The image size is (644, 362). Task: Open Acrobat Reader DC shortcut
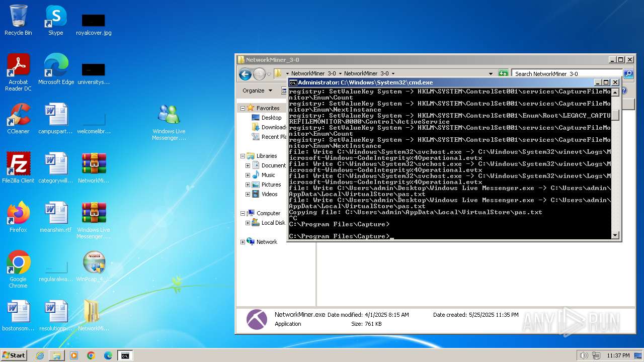tap(18, 72)
